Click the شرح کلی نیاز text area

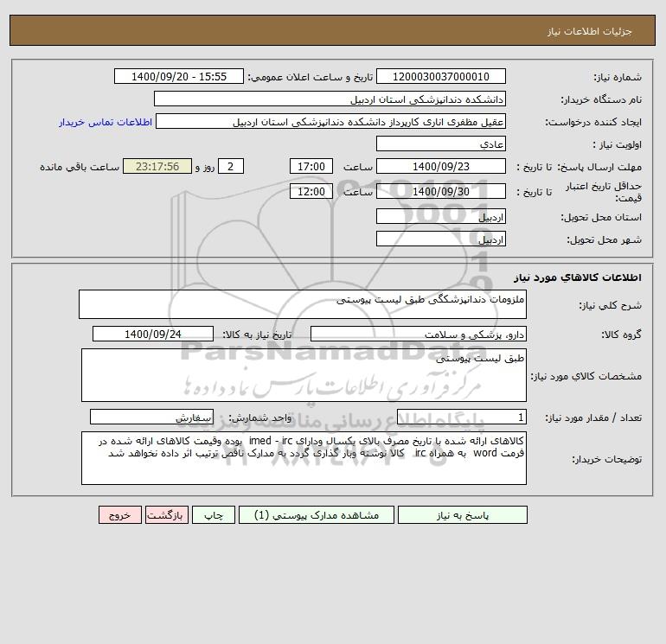303,304
